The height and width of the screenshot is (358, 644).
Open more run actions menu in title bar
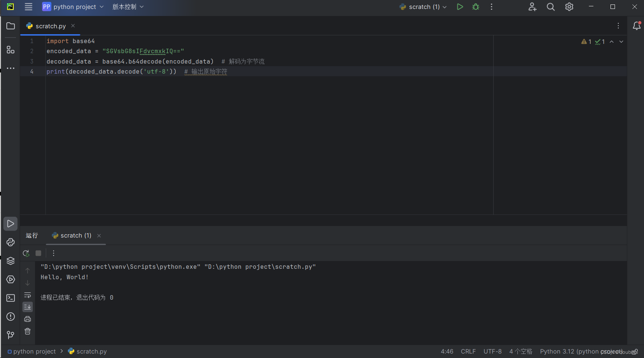tap(491, 7)
